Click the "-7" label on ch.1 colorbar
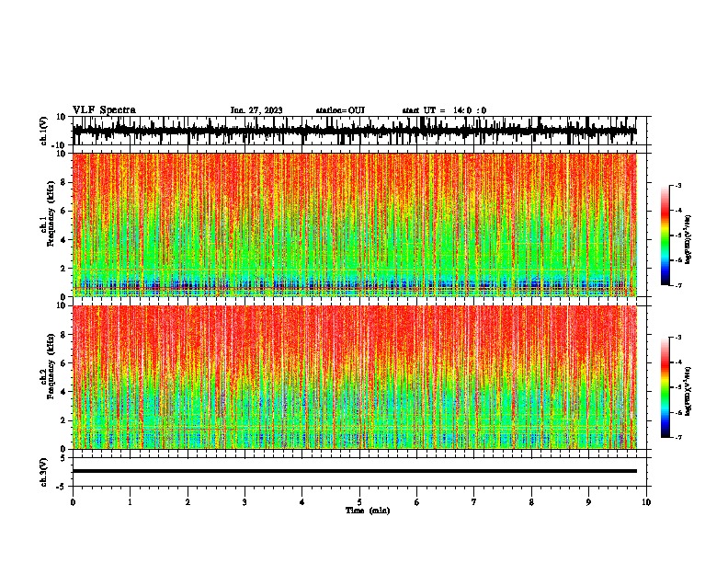728x563 pixels. point(678,285)
